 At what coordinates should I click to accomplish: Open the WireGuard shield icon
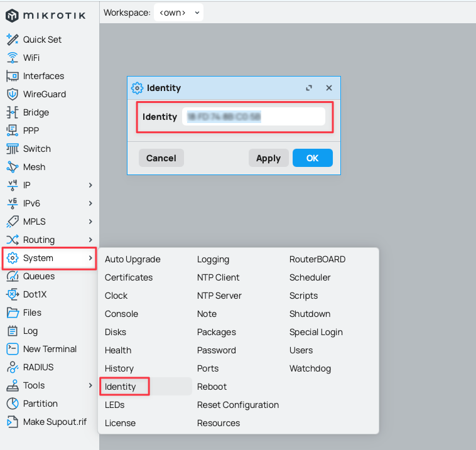click(x=13, y=94)
